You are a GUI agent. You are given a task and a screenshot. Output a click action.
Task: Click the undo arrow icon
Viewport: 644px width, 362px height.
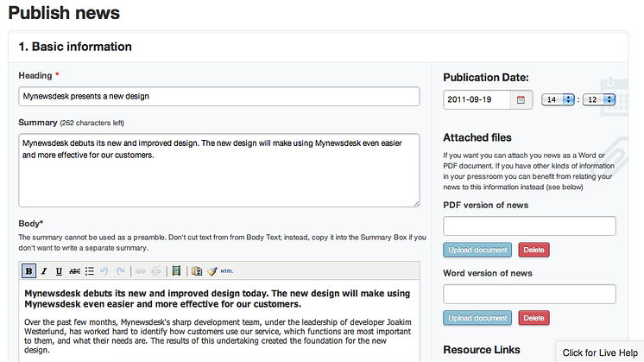click(104, 271)
